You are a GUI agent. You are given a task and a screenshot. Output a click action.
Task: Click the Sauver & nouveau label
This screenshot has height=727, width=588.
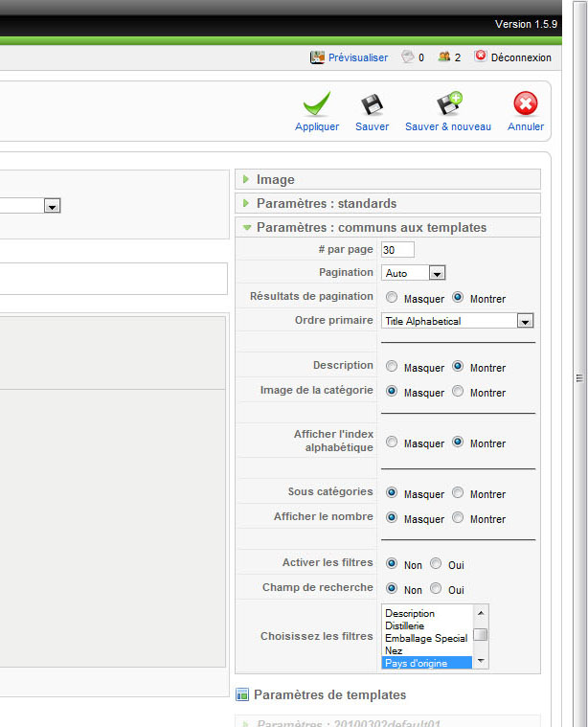click(448, 126)
